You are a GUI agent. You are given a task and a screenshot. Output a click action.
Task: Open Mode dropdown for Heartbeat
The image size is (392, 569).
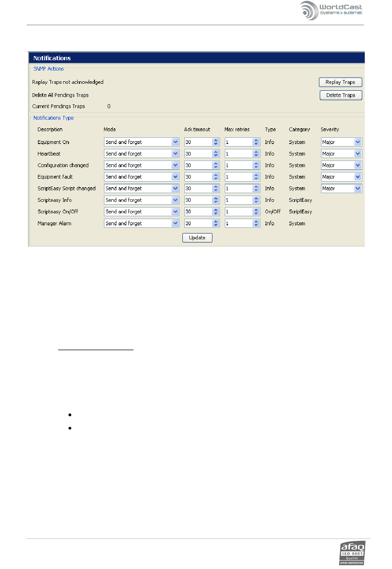(x=142, y=153)
